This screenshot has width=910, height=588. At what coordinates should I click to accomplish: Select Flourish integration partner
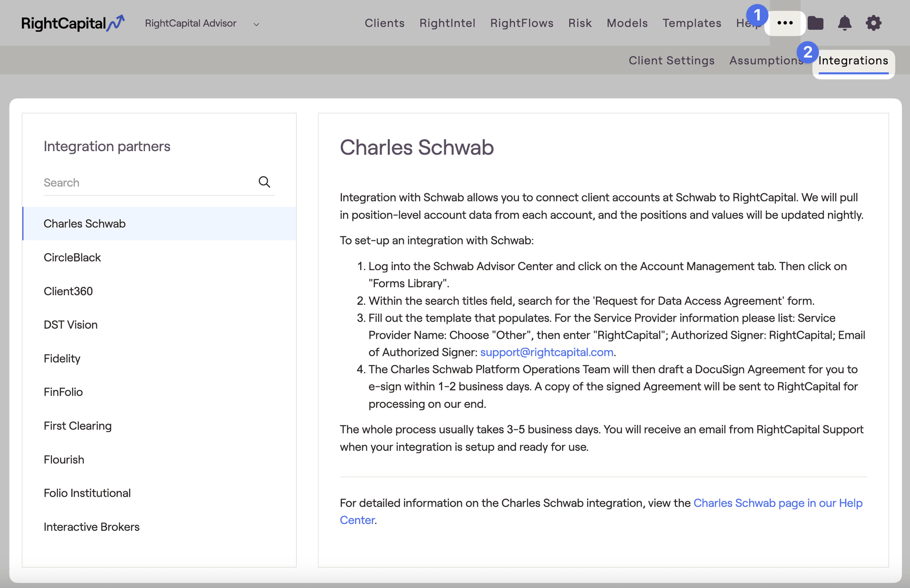[x=159, y=460]
